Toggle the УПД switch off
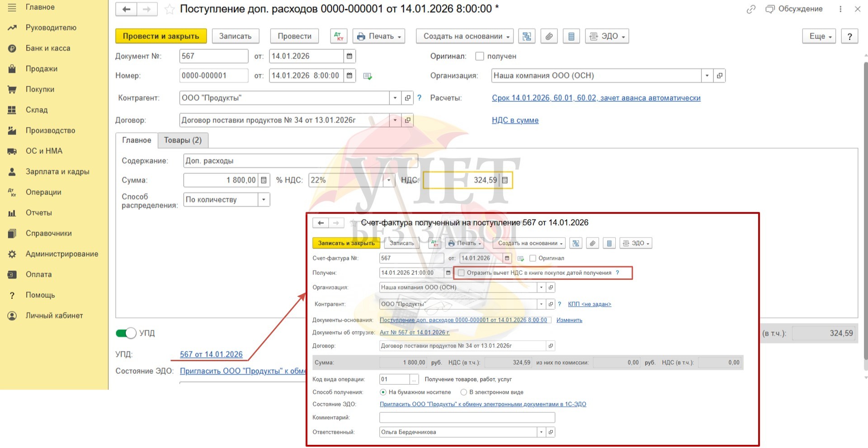 click(126, 333)
